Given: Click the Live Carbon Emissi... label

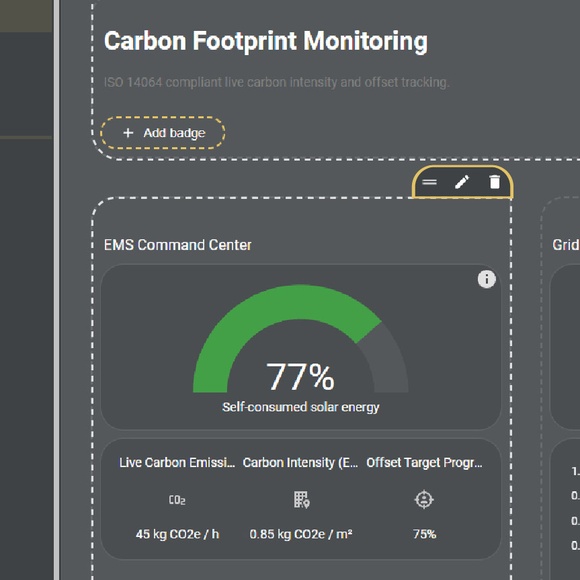Looking at the screenshot, I should (177, 462).
